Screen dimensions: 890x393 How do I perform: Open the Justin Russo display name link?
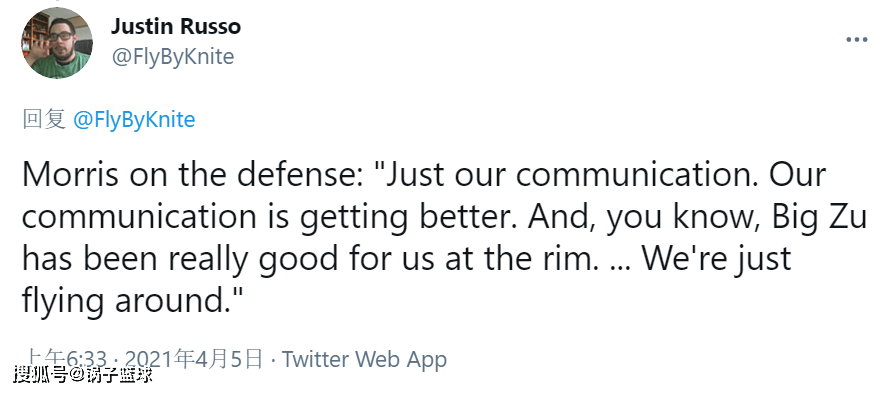tap(175, 26)
